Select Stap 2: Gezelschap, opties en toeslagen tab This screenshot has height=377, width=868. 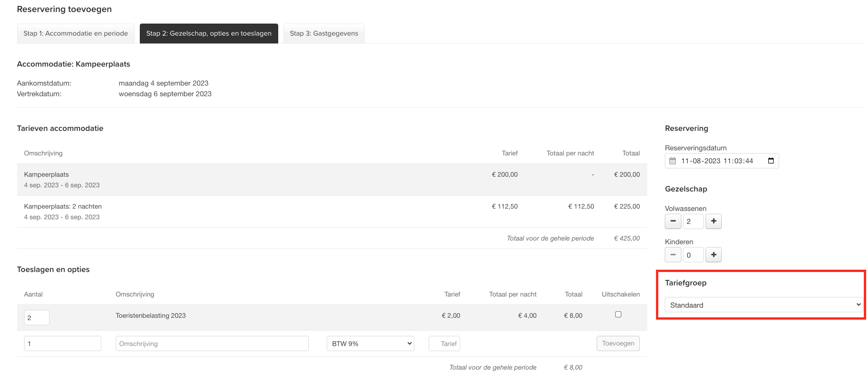click(x=209, y=33)
